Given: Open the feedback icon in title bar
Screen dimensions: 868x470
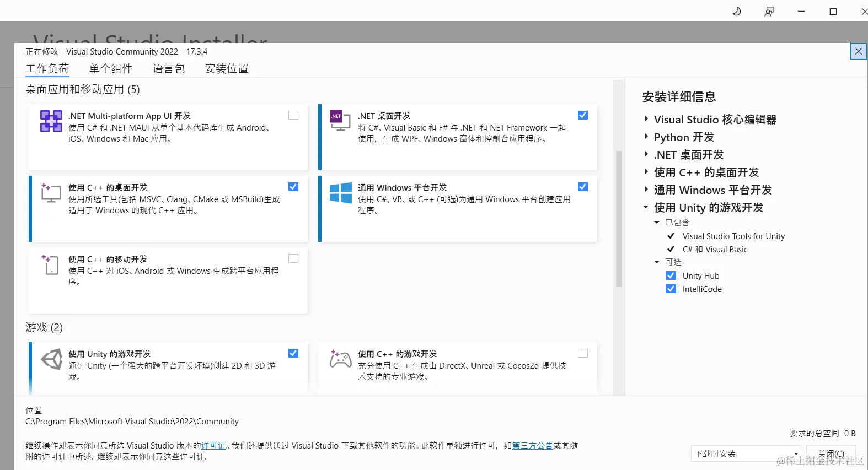Looking at the screenshot, I should point(769,12).
